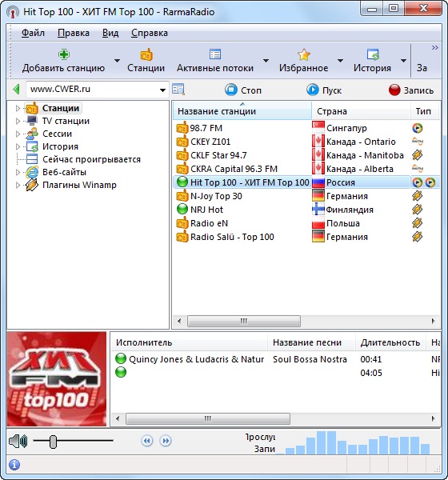Expand the Станции tree node

pyautogui.click(x=18, y=108)
